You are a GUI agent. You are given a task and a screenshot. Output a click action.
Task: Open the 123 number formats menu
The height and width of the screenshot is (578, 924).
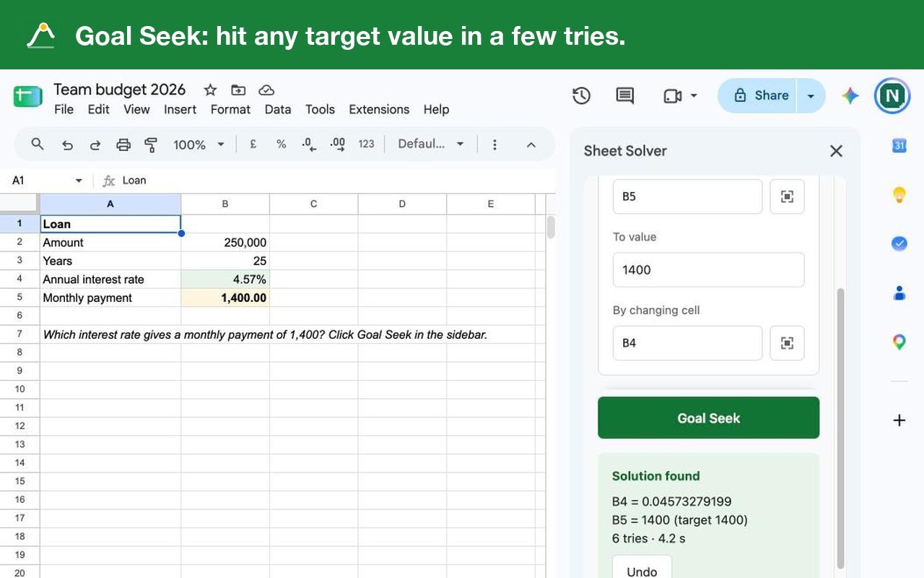pos(366,144)
